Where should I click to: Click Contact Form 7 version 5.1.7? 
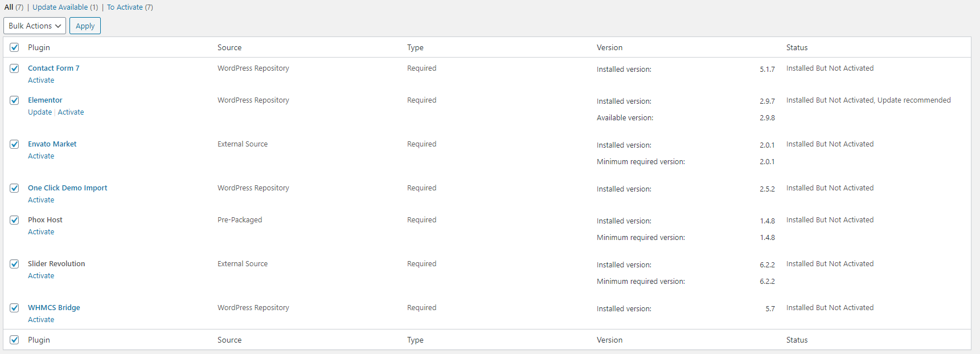[x=767, y=70]
